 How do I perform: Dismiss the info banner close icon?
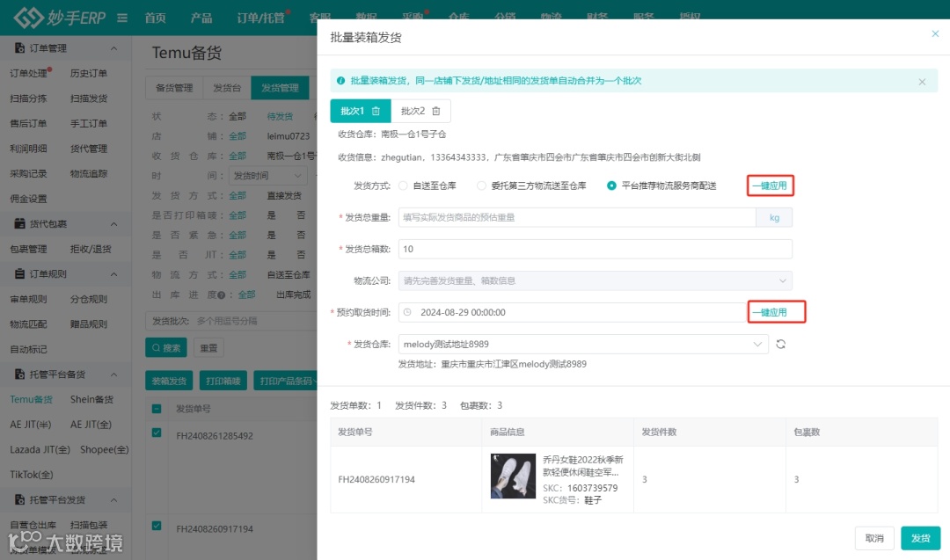[x=922, y=82]
